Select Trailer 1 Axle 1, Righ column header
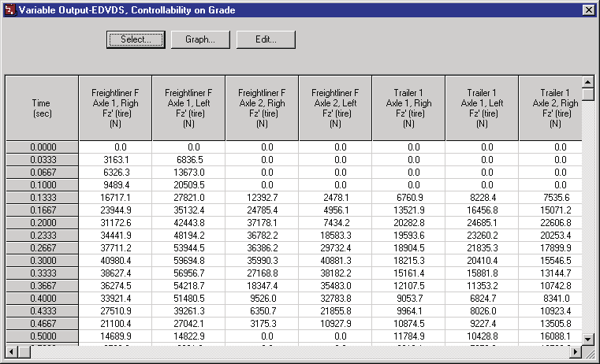Viewport: 600px width, 364px height. click(408, 108)
